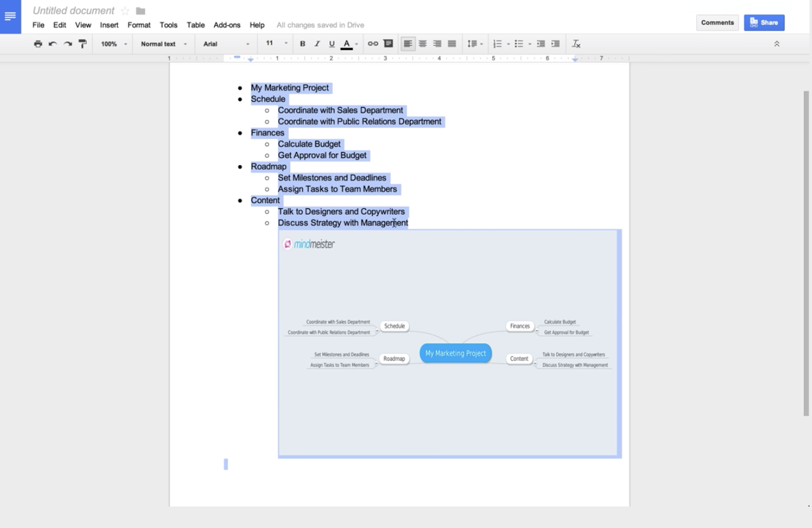Image resolution: width=812 pixels, height=528 pixels.
Task: Open the text color picker
Action: point(346,44)
